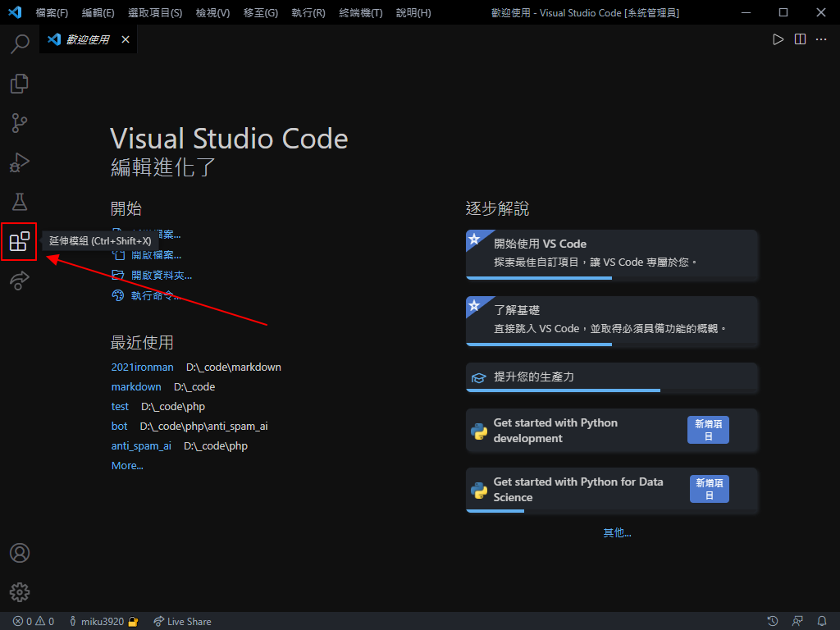Open Get started with Python for Data Science
Viewport: 840px width, 630px height.
(612, 490)
